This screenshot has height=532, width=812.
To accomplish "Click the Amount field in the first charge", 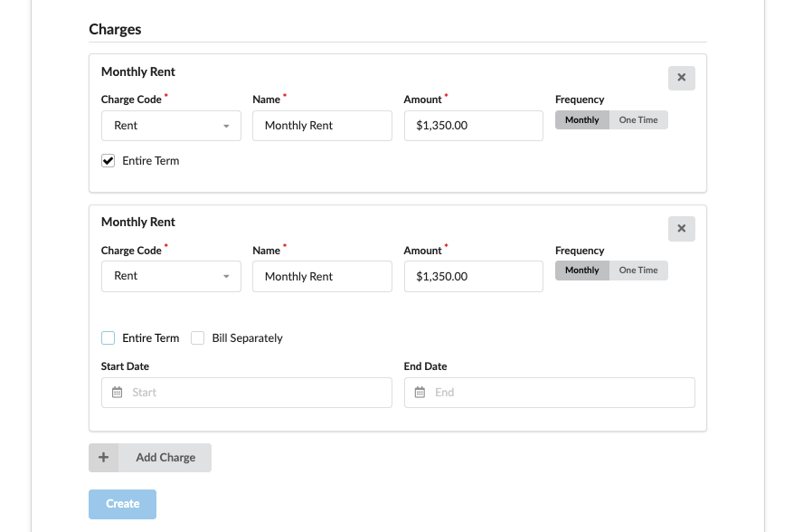I will (473, 126).
